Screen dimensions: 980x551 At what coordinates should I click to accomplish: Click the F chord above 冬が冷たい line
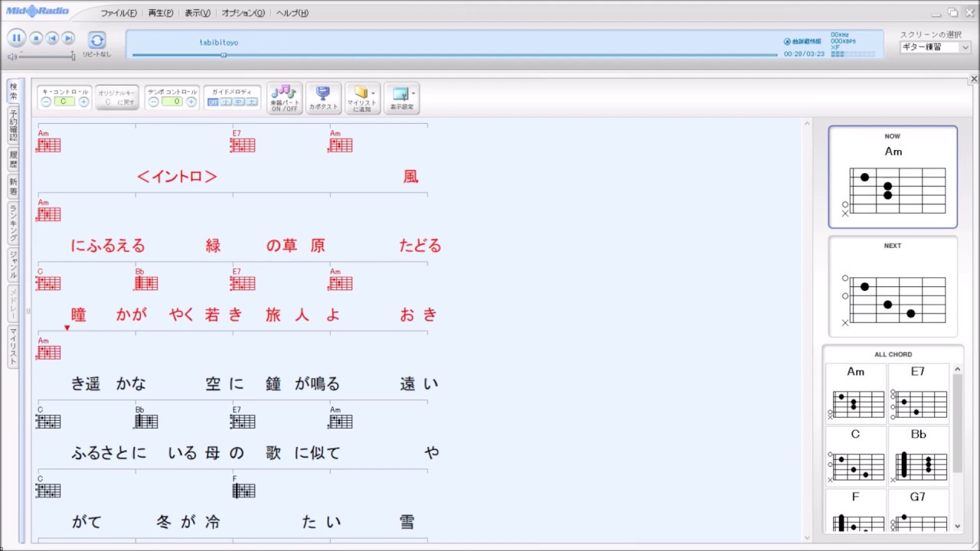(243, 487)
